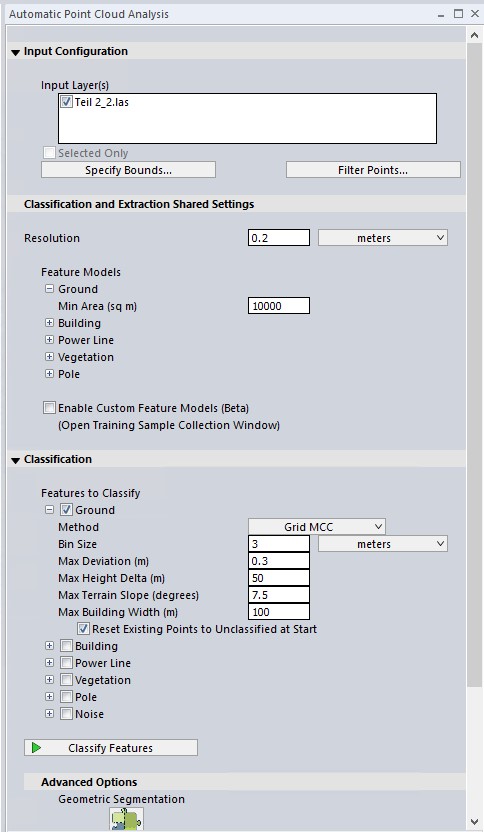Expand the Vegetation classification settings

click(49, 680)
